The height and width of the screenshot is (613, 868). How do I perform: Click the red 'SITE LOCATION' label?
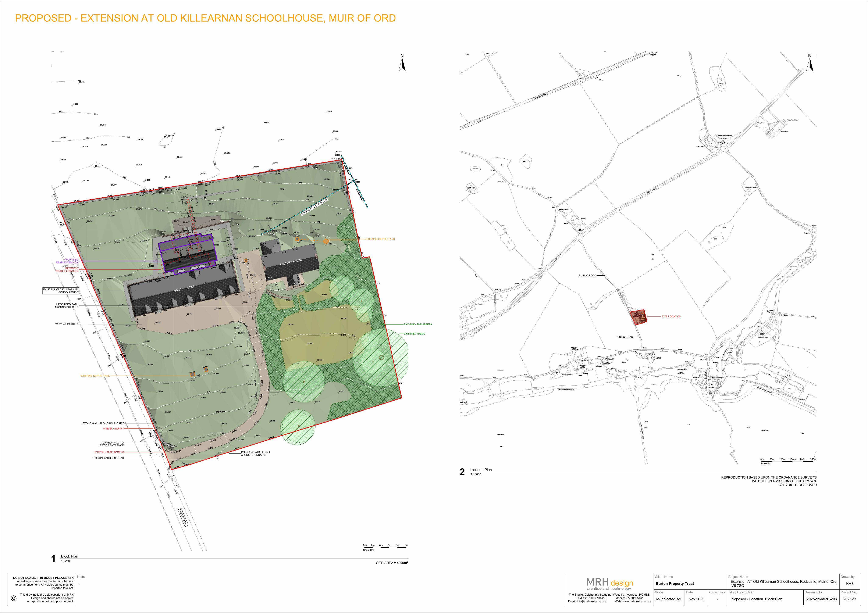(x=671, y=316)
